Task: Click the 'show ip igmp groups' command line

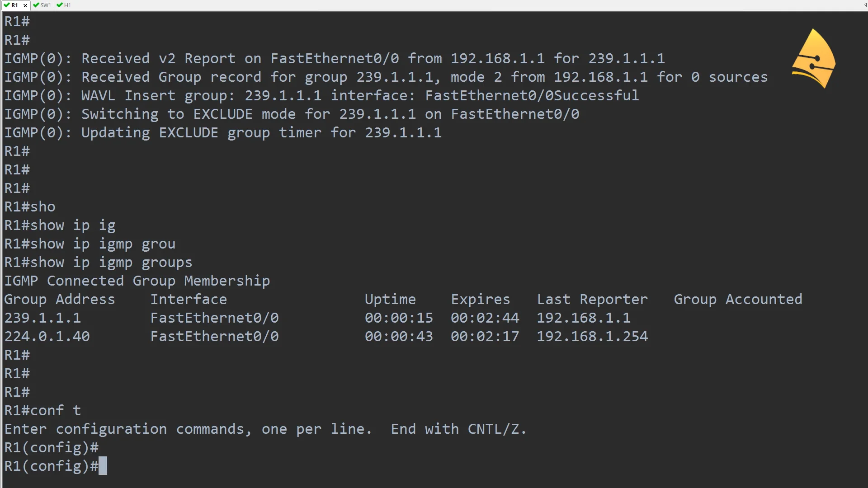Action: [99, 263]
